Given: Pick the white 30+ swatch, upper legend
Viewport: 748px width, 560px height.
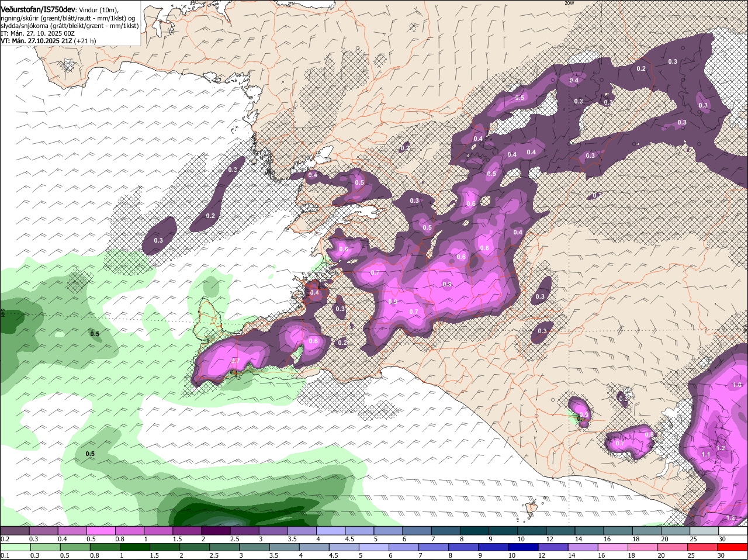Looking at the screenshot, I should point(733,530).
